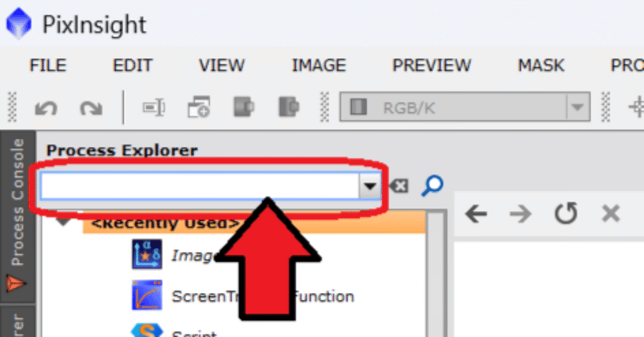Click the Script item icon
This screenshot has width=644, height=337.
tap(147, 330)
